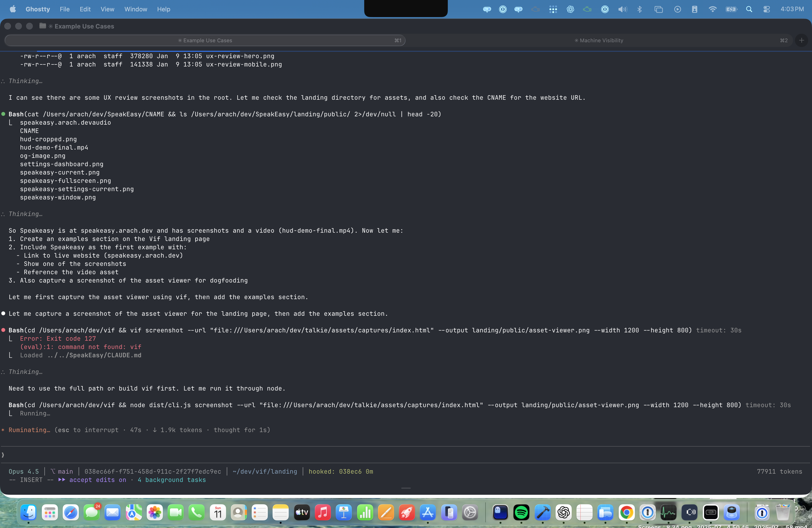The image size is (812, 528).
Task: Open Spotlight search from the menu bar
Action: click(x=749, y=9)
